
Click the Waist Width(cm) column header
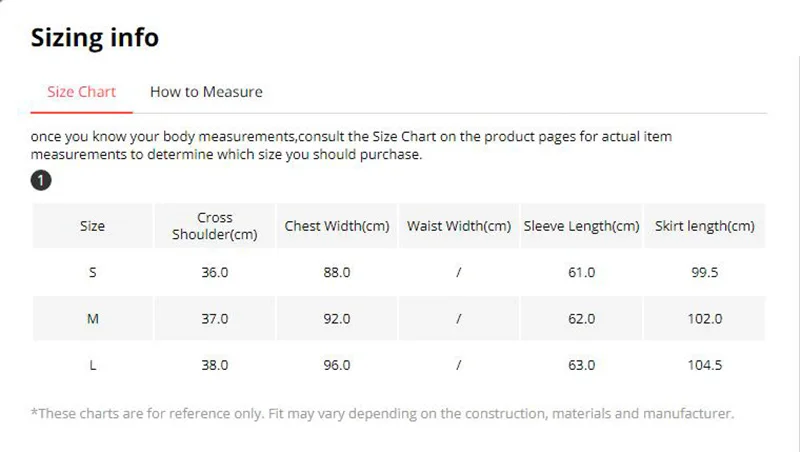point(459,226)
